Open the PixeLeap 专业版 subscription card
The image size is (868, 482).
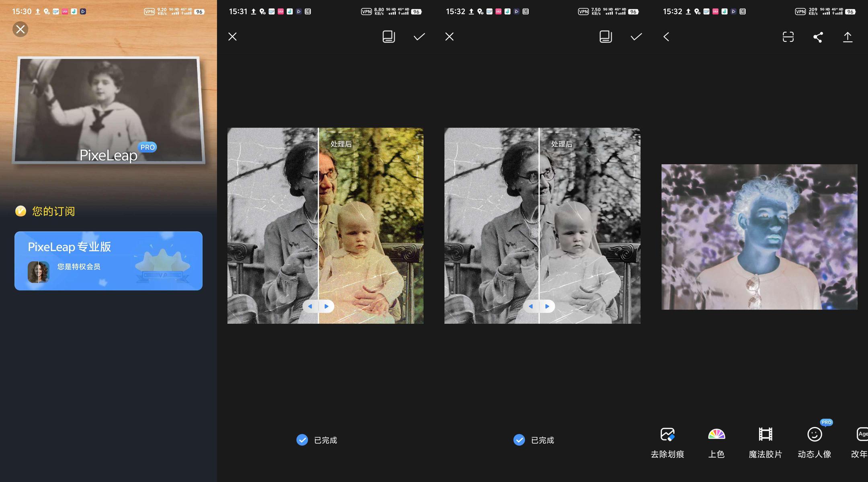coord(108,261)
